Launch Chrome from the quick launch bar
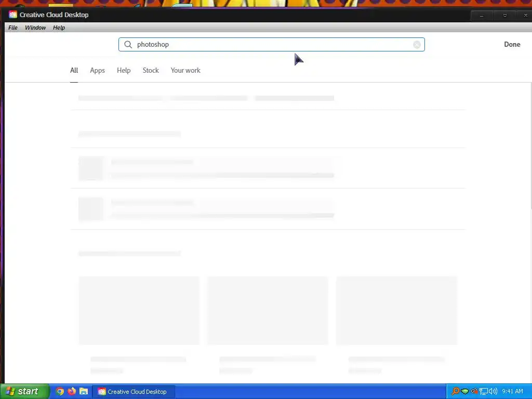 pos(60,391)
